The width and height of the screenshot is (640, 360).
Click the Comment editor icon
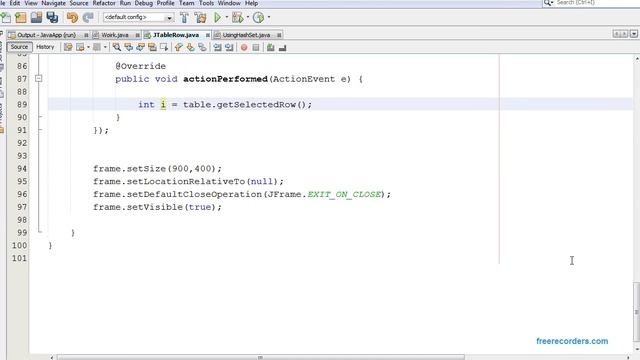271,47
